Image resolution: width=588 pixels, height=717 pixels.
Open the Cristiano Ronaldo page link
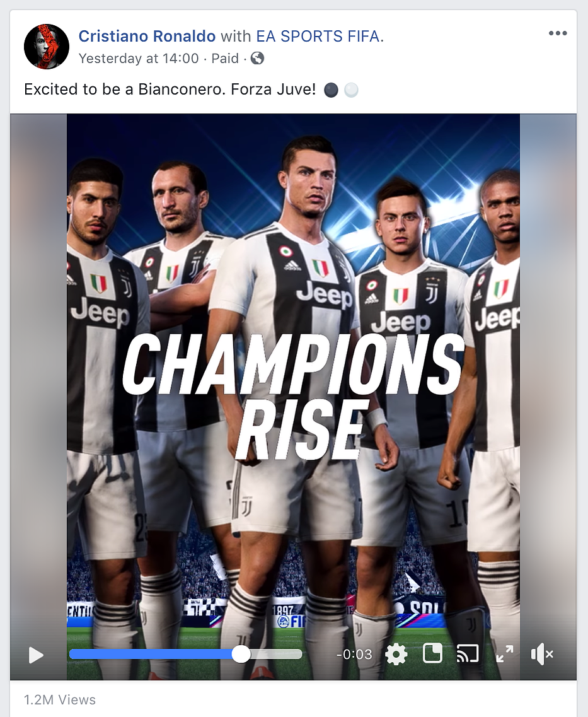click(x=147, y=36)
